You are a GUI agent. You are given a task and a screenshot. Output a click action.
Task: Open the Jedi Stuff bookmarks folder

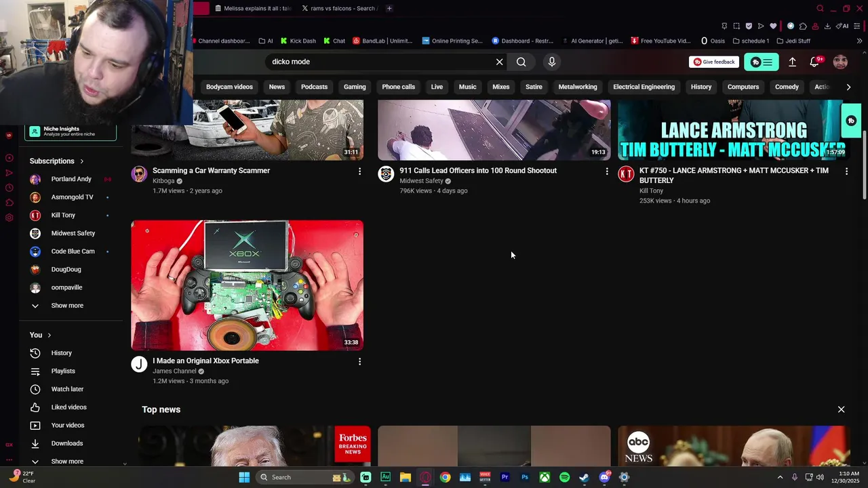(793, 41)
